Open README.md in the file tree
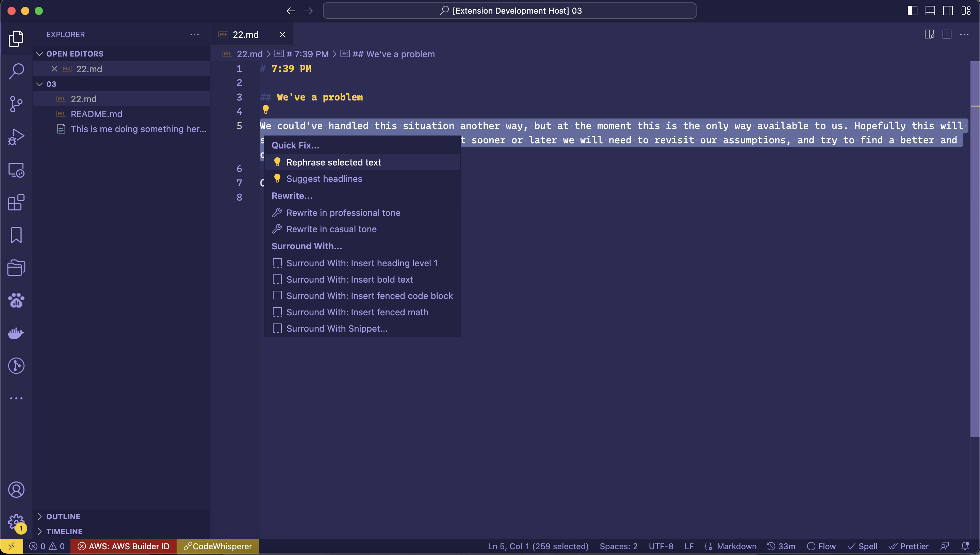The image size is (980, 555). [121, 114]
